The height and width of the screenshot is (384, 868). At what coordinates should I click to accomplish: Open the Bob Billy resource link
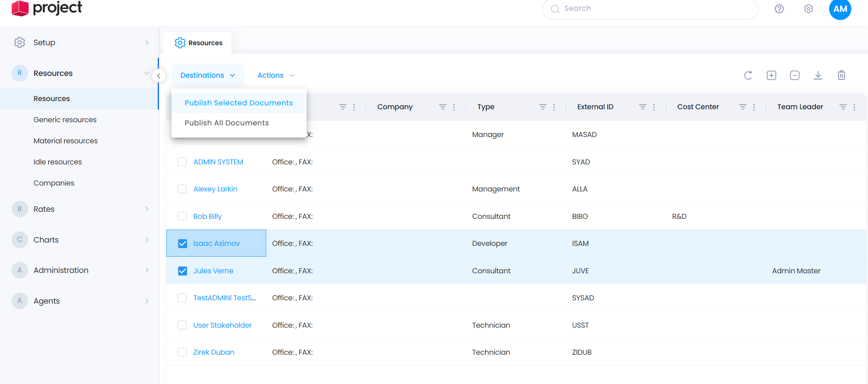(207, 216)
